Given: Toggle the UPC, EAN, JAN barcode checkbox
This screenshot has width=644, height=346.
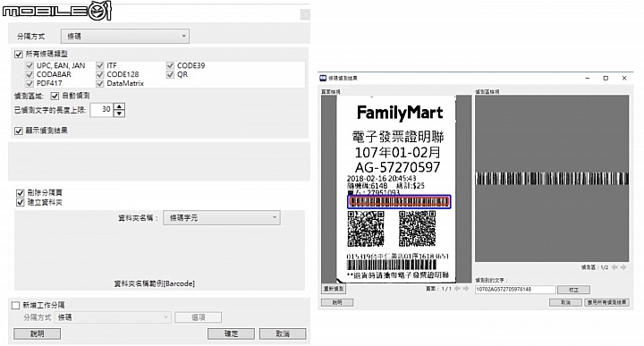Looking at the screenshot, I should [x=30, y=65].
